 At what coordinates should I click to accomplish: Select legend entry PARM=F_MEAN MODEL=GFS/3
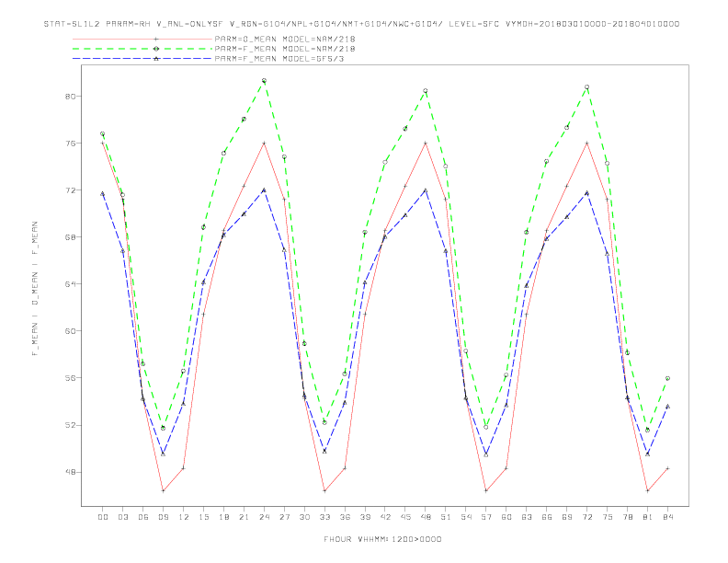(279, 59)
